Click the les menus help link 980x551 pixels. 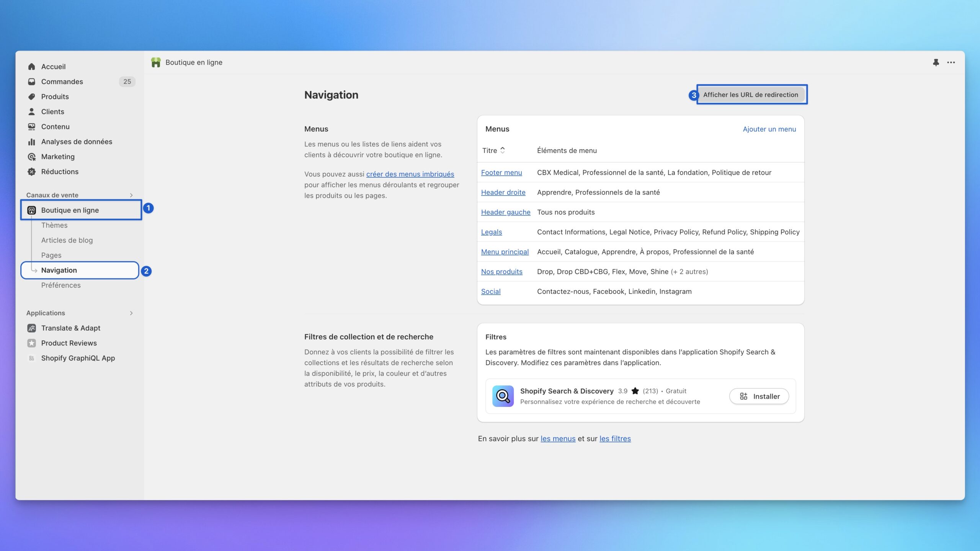tap(558, 439)
